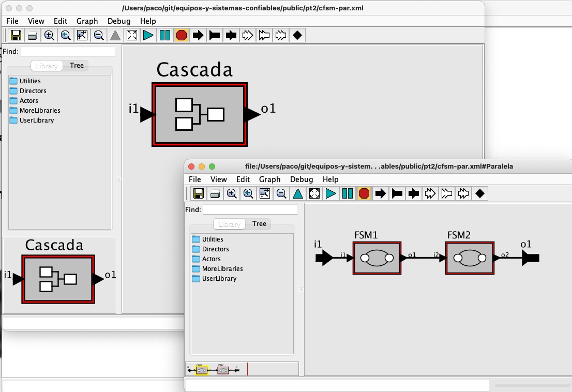Expand Actors folder in the Paralela window library
The height and width of the screenshot is (392, 572).
[206, 259]
